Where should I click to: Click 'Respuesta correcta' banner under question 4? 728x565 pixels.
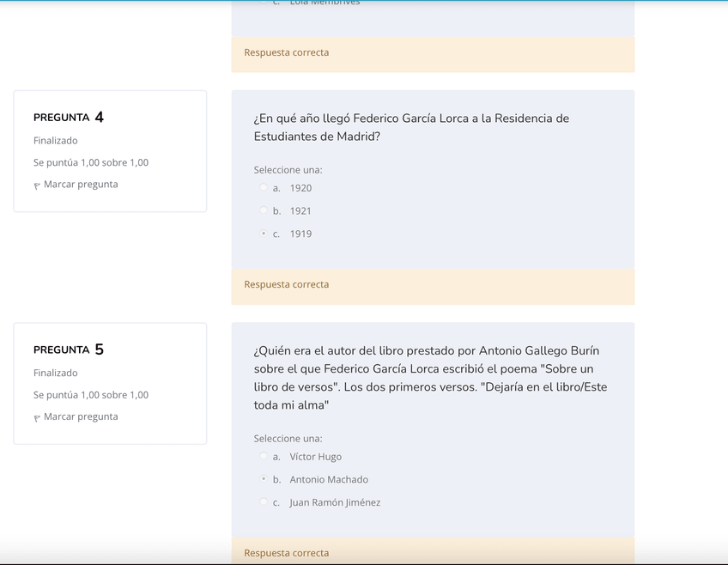pyautogui.click(x=287, y=285)
